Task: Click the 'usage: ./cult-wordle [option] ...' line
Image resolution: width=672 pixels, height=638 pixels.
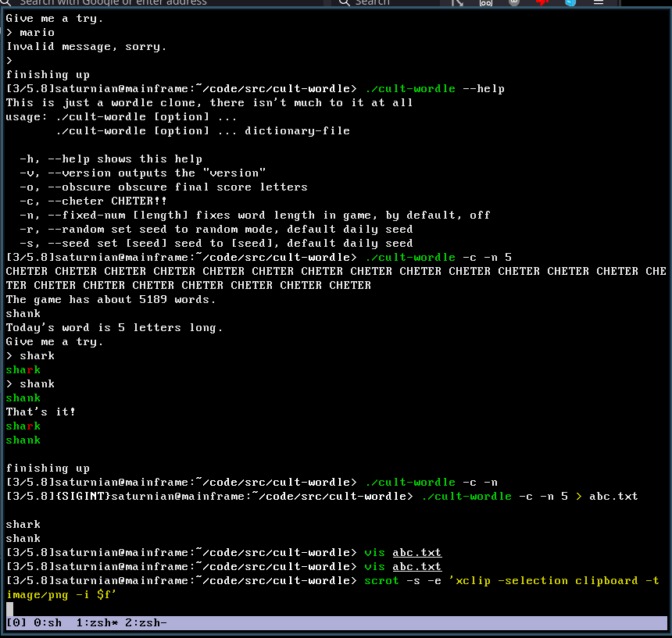Action: coord(121,117)
